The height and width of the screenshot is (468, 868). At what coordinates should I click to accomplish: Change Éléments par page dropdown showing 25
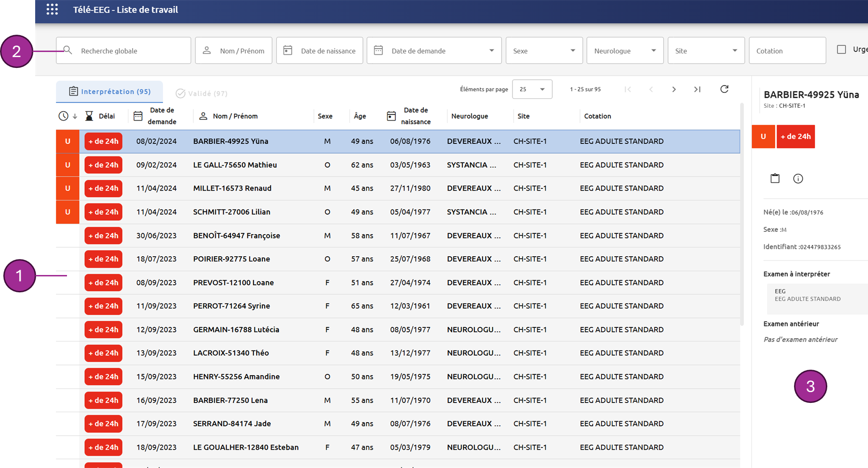(532, 89)
